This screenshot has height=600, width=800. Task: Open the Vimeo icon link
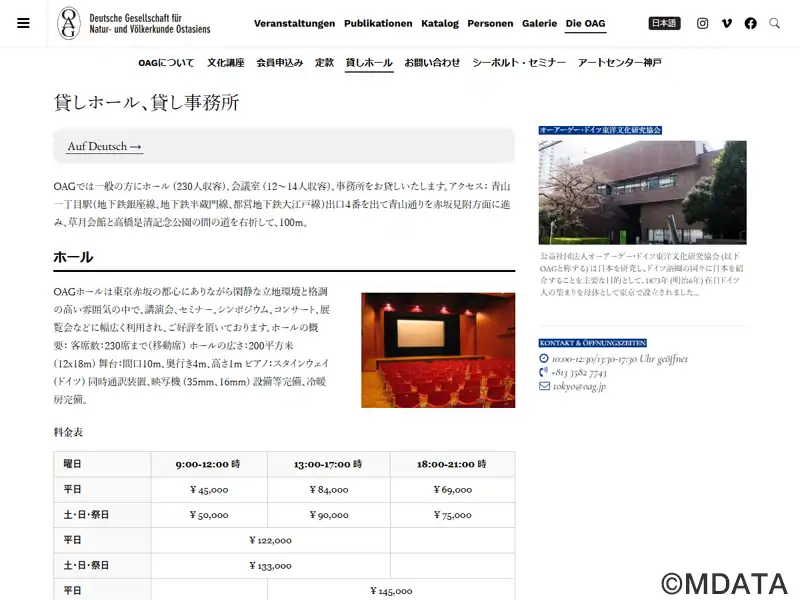coord(727,23)
